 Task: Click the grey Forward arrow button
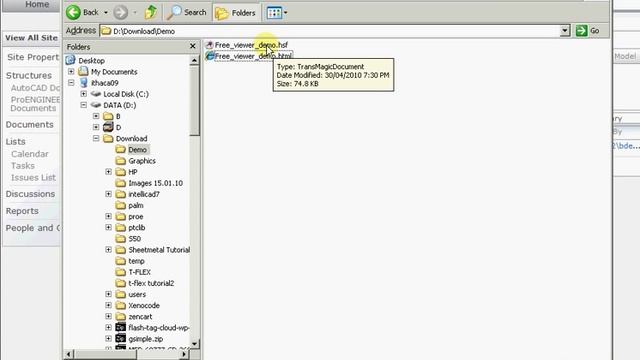pos(120,13)
